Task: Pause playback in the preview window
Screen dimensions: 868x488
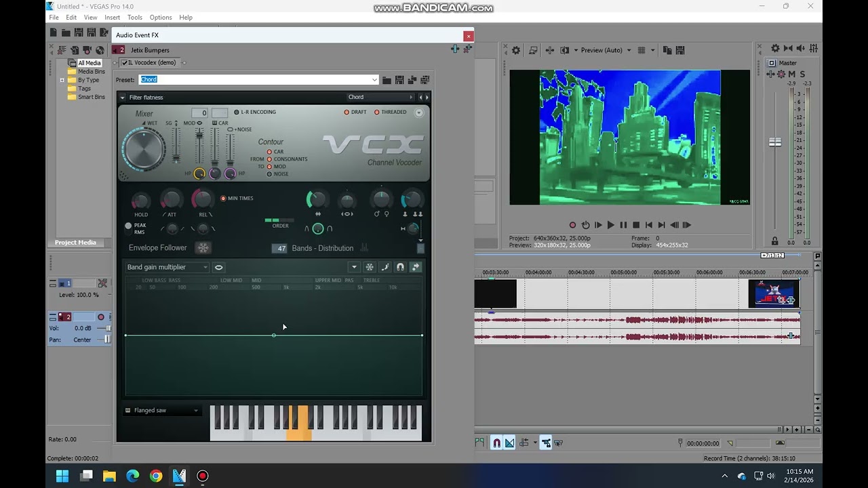Action: pos(623,225)
